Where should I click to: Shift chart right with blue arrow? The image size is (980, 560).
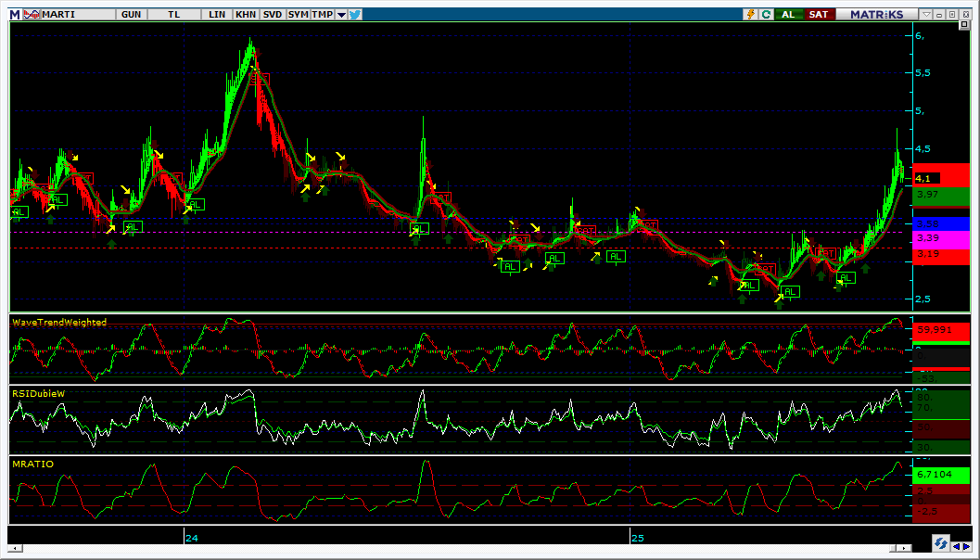coord(966,547)
